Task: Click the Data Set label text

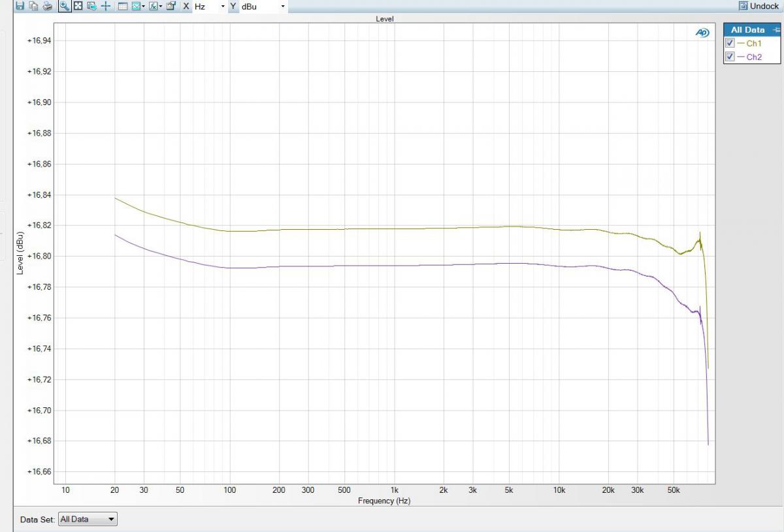Action: tap(37, 520)
